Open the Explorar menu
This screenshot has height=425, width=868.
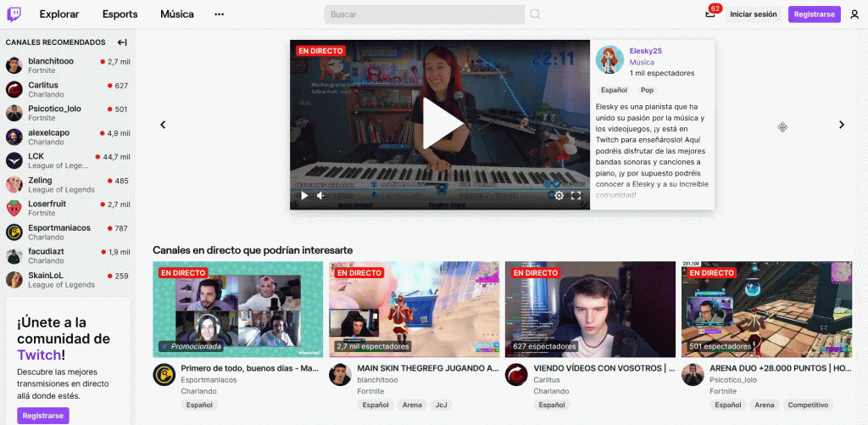point(59,14)
